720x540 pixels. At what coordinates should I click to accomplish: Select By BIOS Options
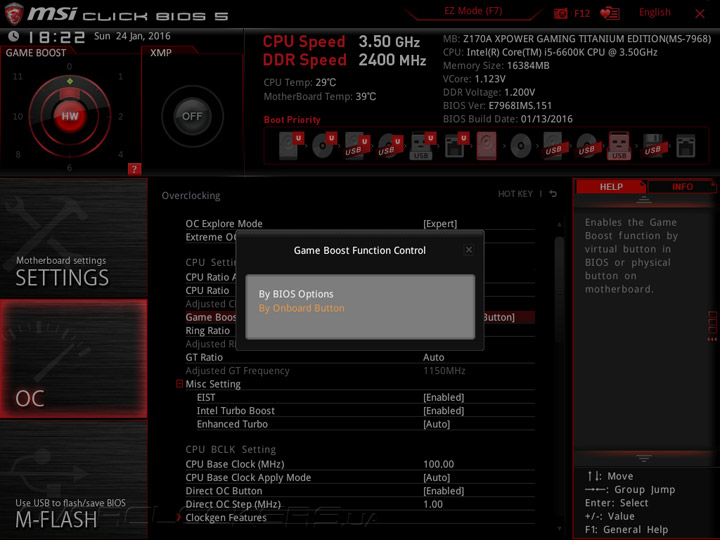(x=296, y=294)
